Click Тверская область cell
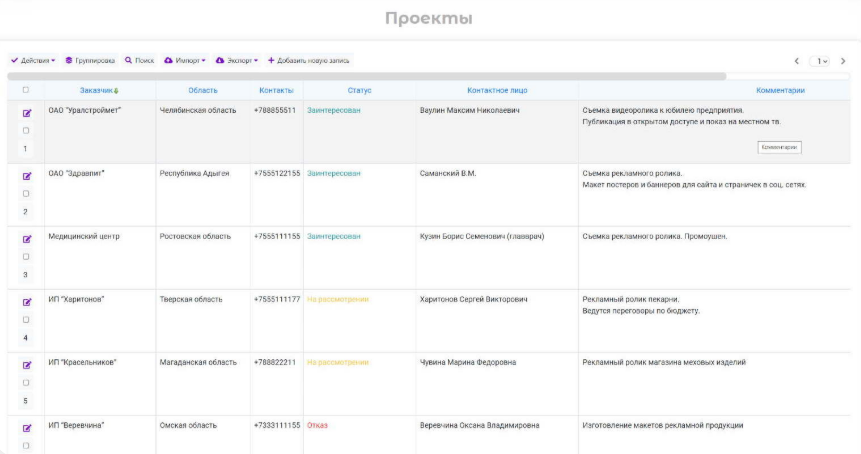This screenshot has width=861, height=454. tap(191, 300)
